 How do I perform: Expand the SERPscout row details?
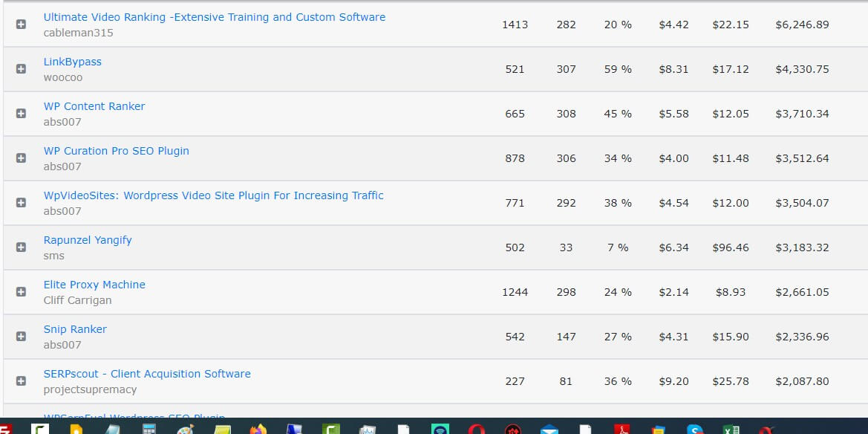pyautogui.click(x=21, y=380)
